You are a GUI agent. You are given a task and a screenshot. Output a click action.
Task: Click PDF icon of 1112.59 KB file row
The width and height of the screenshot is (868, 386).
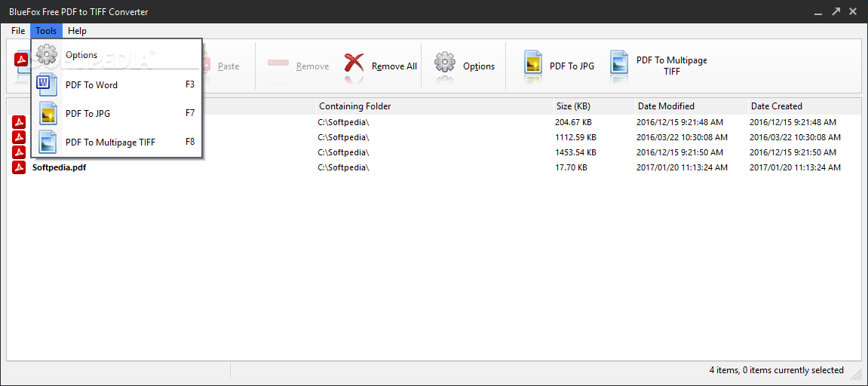tap(19, 136)
